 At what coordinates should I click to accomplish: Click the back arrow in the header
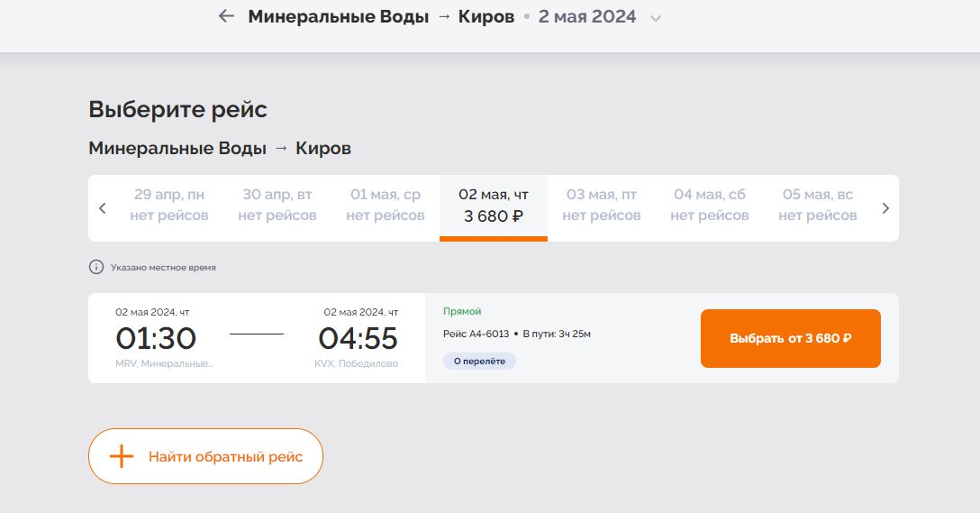click(226, 16)
